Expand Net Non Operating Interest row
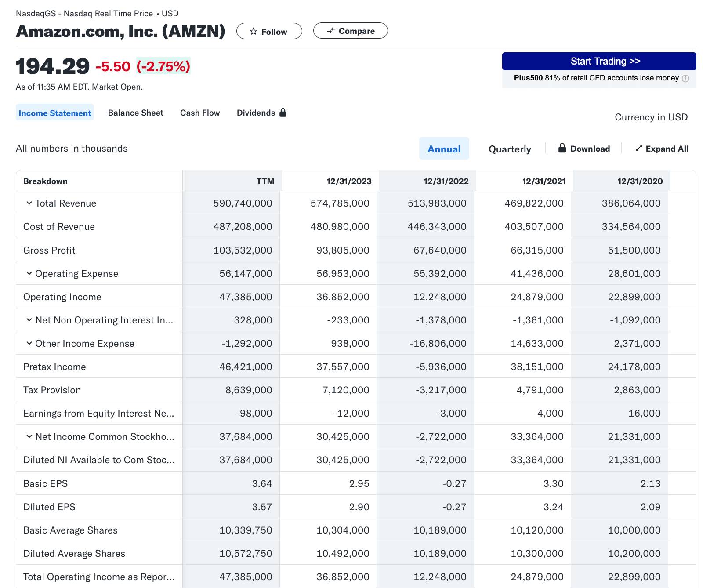This screenshot has height=588, width=710. [29, 320]
